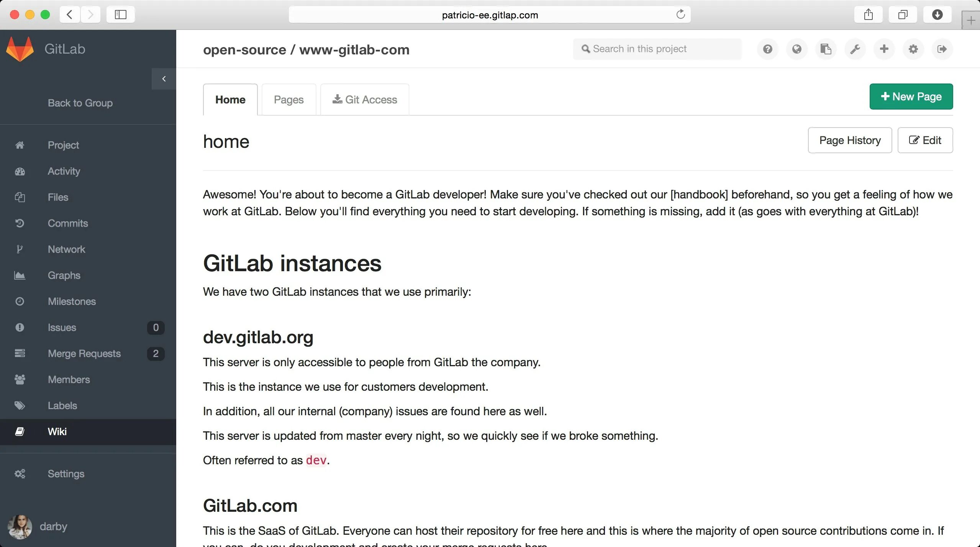Click the Edit page button
This screenshot has width=980, height=547.
tap(925, 140)
